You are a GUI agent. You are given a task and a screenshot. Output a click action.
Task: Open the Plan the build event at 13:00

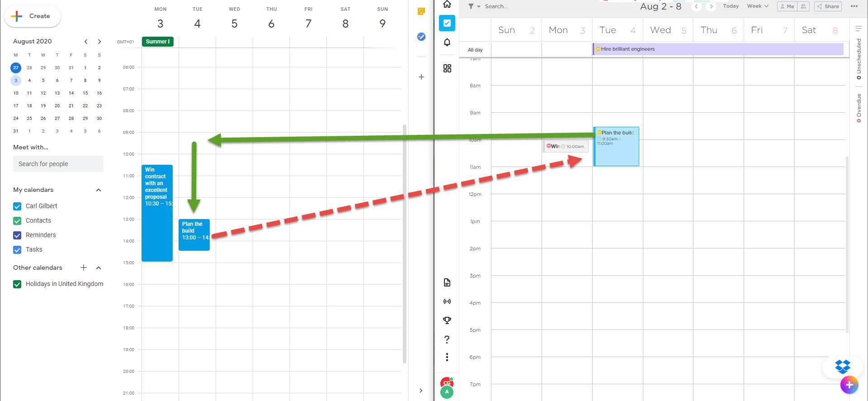194,234
